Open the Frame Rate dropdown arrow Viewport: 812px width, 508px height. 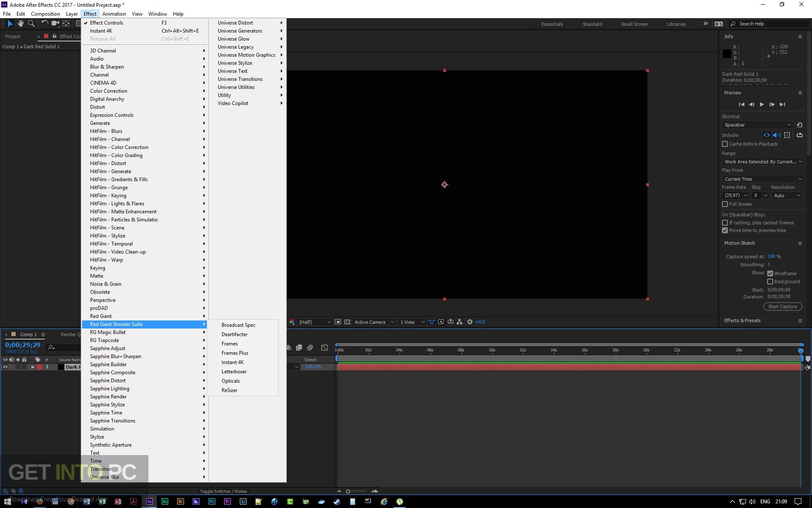pyautogui.click(x=746, y=196)
